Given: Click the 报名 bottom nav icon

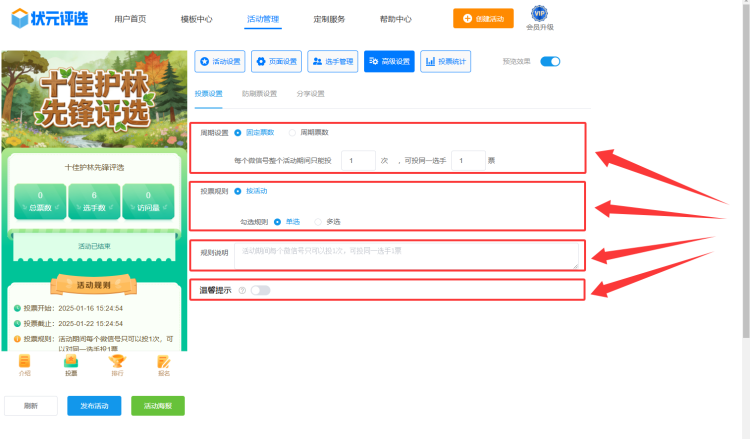Looking at the screenshot, I should [x=164, y=365].
